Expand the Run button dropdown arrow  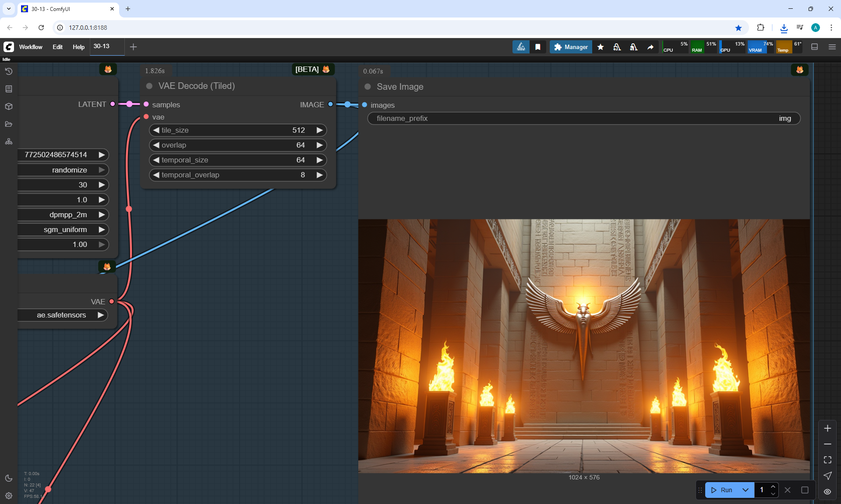pyautogui.click(x=746, y=490)
